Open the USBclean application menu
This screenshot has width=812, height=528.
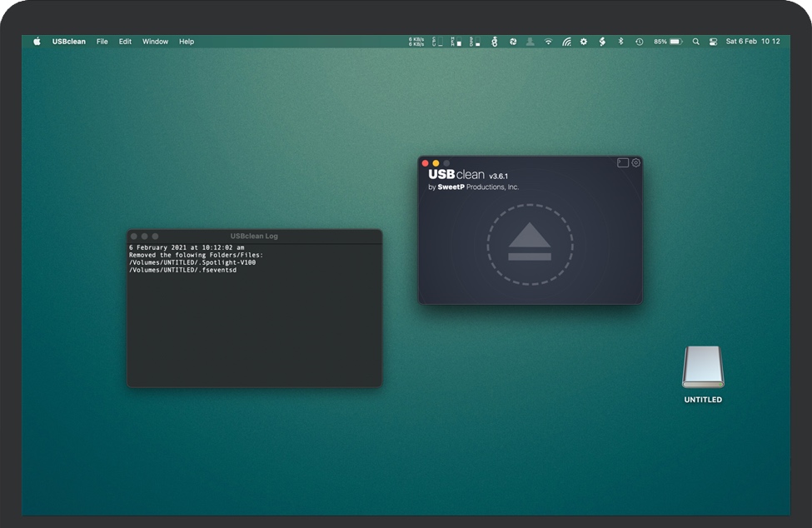[x=68, y=42]
